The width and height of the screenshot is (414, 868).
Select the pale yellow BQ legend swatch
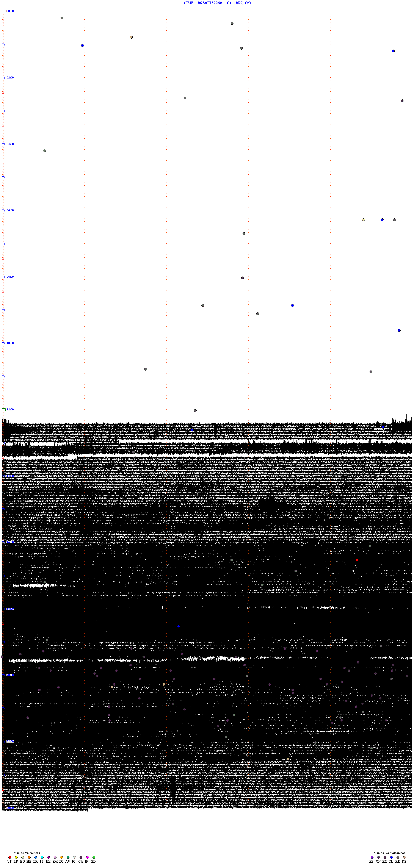coord(23,858)
